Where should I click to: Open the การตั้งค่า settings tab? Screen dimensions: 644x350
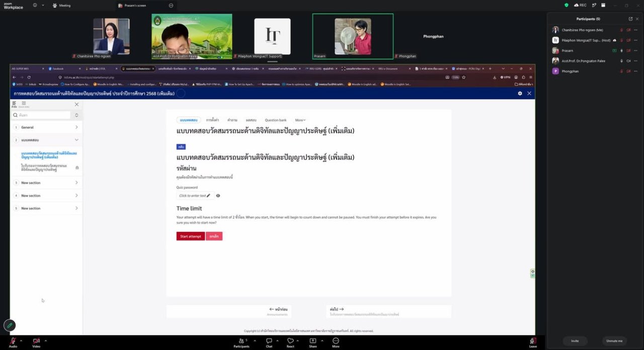[212, 120]
